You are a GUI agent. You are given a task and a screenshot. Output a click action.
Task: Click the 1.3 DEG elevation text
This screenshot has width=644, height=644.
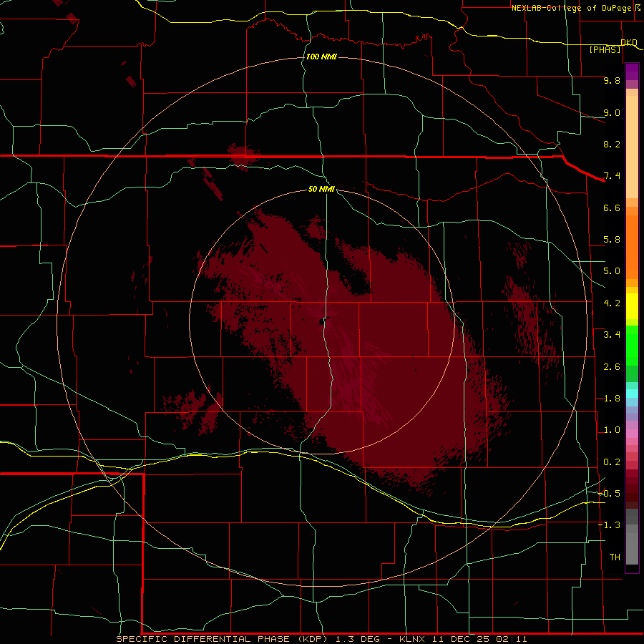(359, 639)
